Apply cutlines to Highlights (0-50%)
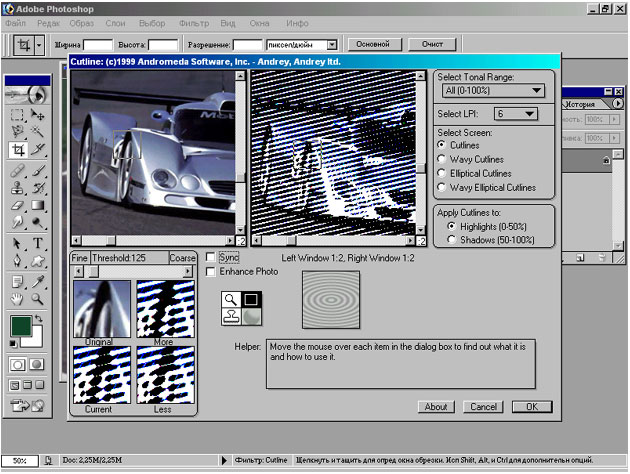 [452, 226]
